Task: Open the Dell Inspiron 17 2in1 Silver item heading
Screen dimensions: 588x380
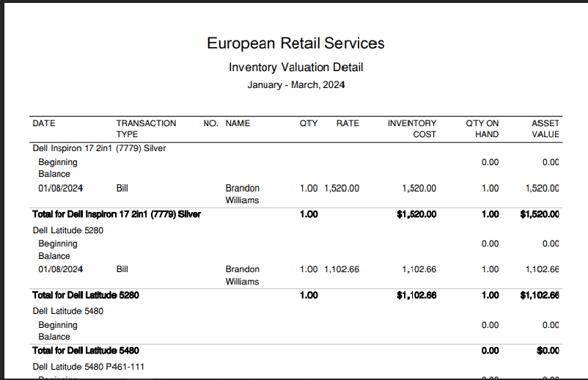Action: tap(100, 148)
